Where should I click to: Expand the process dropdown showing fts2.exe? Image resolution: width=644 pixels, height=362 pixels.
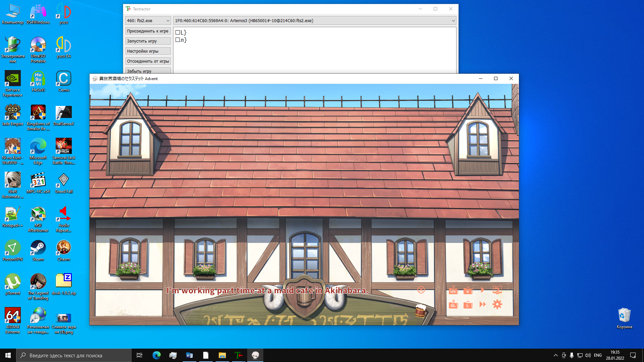click(148, 21)
